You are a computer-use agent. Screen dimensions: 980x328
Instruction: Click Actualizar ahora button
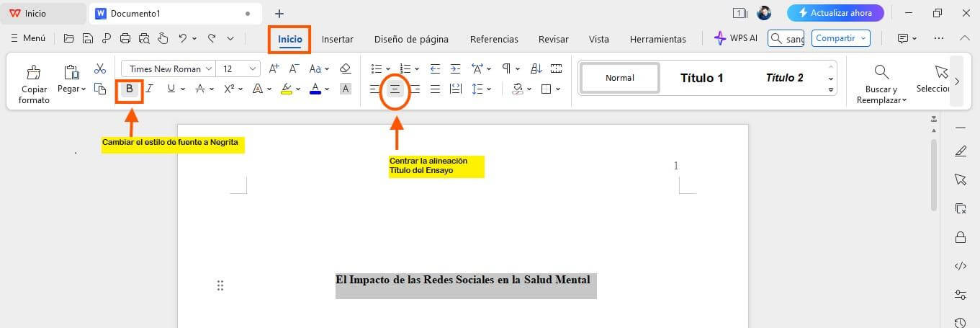click(x=835, y=13)
